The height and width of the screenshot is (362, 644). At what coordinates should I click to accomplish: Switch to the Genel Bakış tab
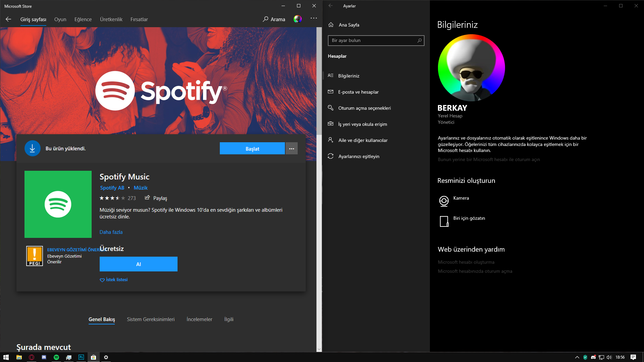pos(102,319)
